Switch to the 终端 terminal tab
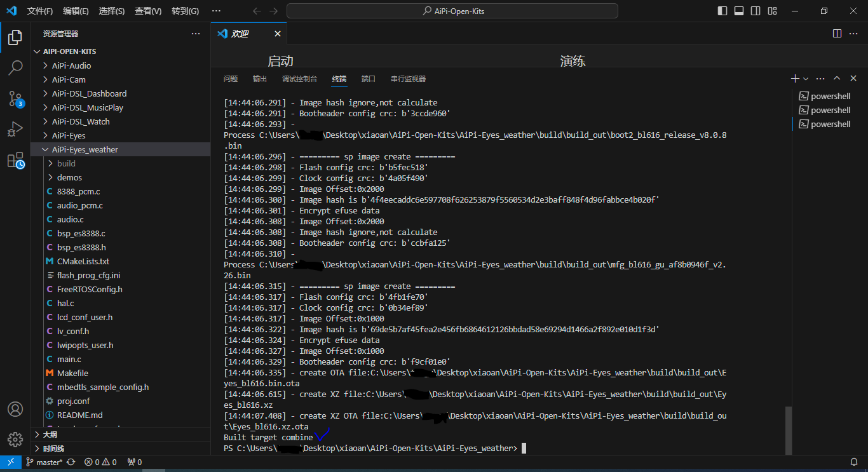 click(x=339, y=79)
